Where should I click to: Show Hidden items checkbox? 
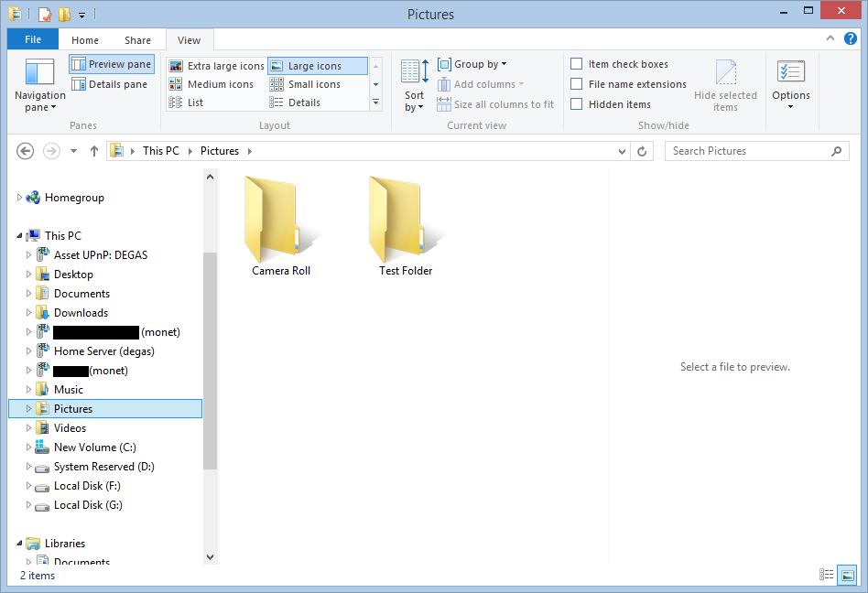(x=577, y=104)
